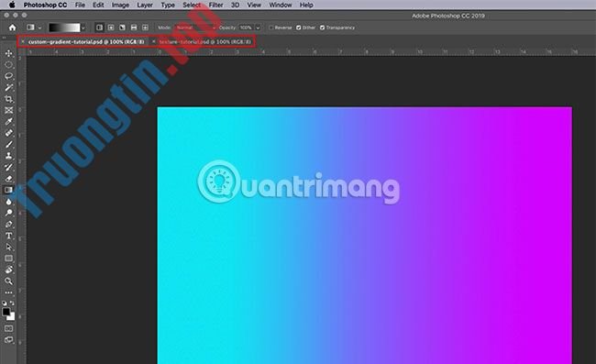Toggle Quick Mask mode
Screen dimensions: 596x364
click(9, 328)
